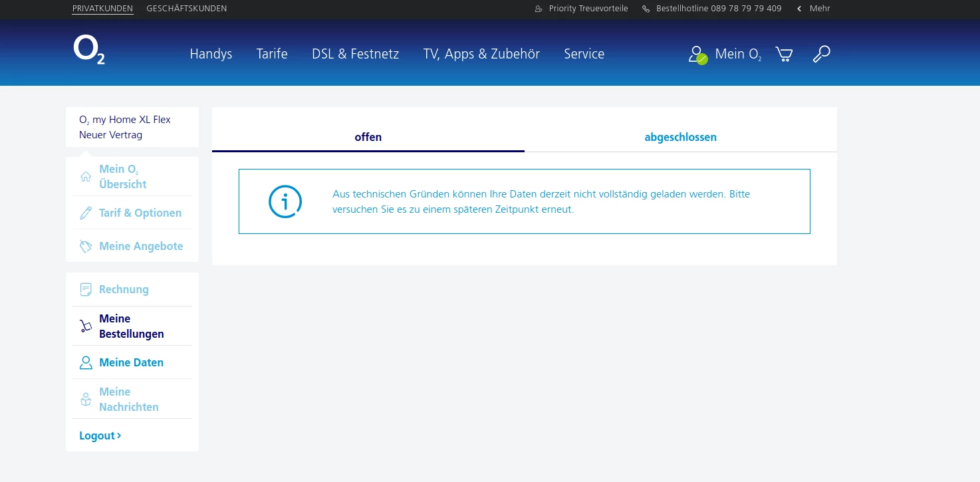Image resolution: width=980 pixels, height=482 pixels.
Task: Go to Mein O2 Übersicht
Action: click(123, 177)
